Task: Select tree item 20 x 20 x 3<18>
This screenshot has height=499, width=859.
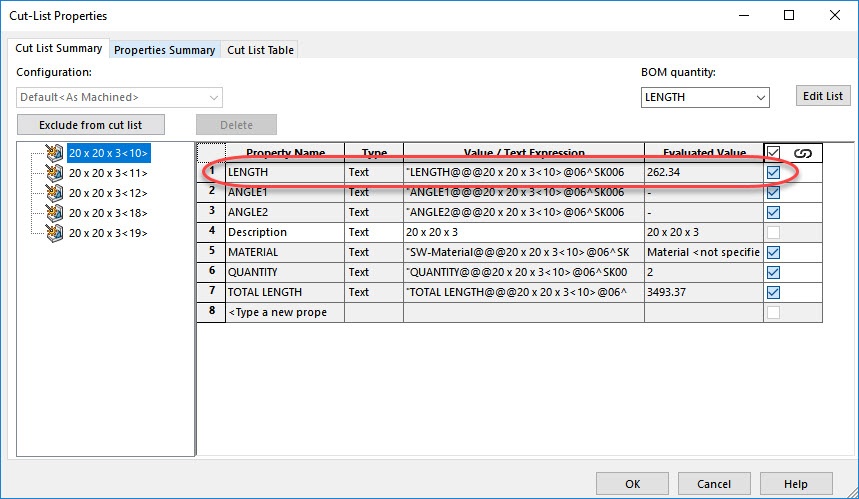Action: tap(108, 213)
